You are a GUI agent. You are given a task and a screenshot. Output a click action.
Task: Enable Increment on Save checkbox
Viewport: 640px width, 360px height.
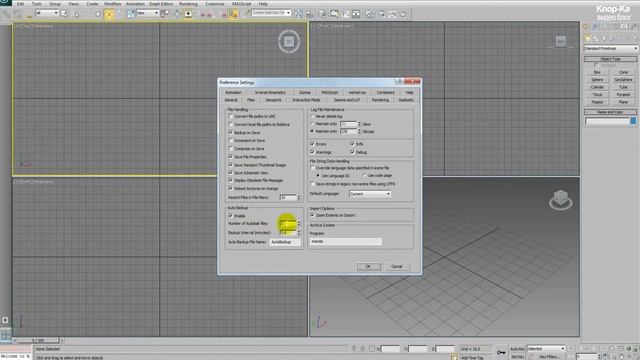231,140
